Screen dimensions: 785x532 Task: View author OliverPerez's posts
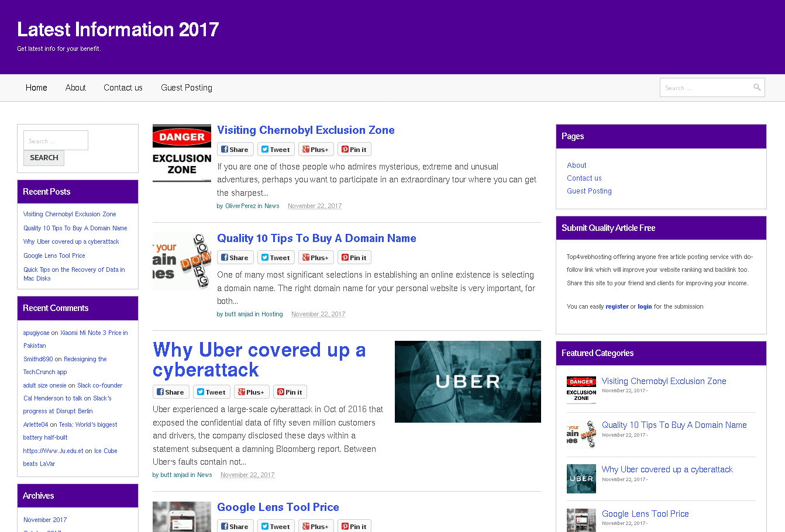pyautogui.click(x=240, y=206)
